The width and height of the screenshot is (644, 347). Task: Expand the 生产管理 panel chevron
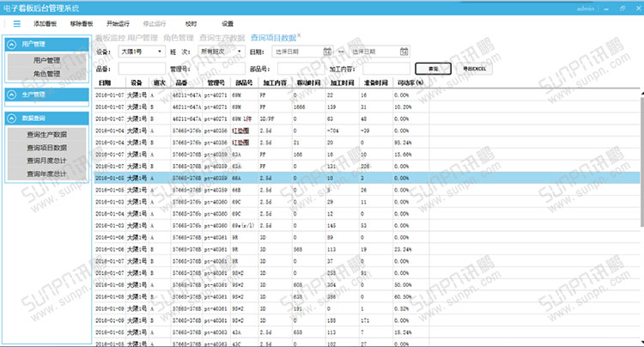[x=11, y=94]
